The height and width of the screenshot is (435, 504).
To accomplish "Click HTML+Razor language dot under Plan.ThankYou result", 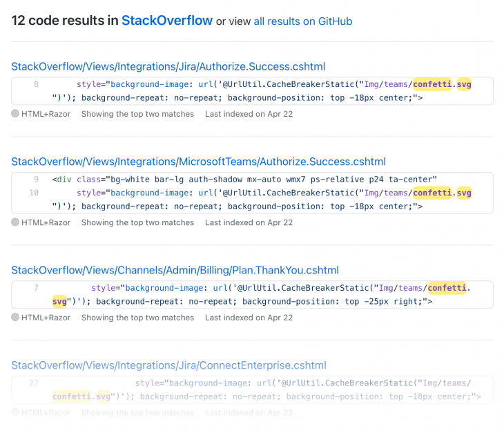I will tap(15, 318).
